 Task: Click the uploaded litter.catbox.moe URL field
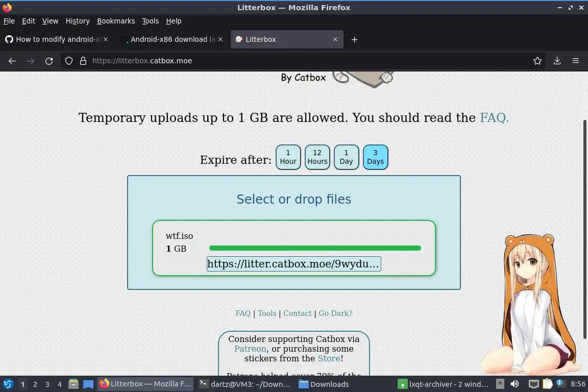[293, 264]
